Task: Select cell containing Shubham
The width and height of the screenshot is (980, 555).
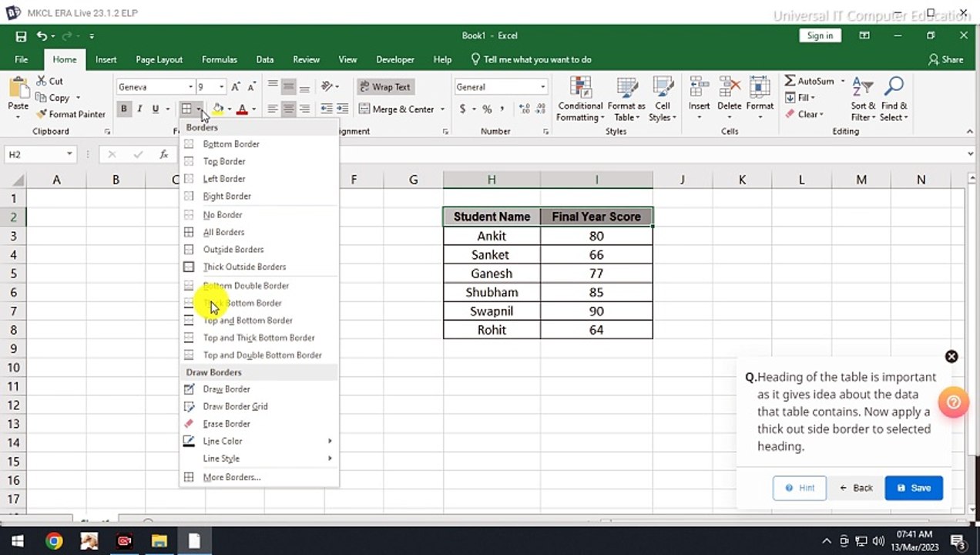Action: [492, 292]
